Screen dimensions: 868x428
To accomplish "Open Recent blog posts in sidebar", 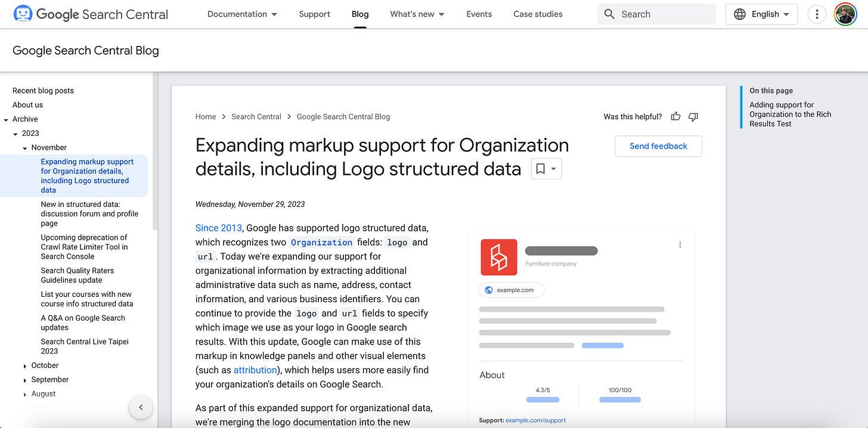I will pos(43,91).
